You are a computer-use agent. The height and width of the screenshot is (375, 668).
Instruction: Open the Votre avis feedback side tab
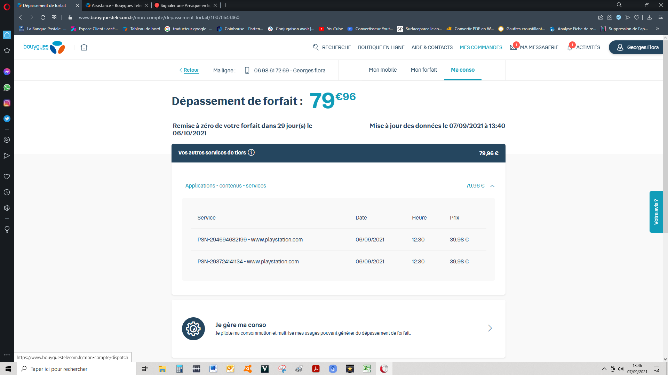pos(656,212)
